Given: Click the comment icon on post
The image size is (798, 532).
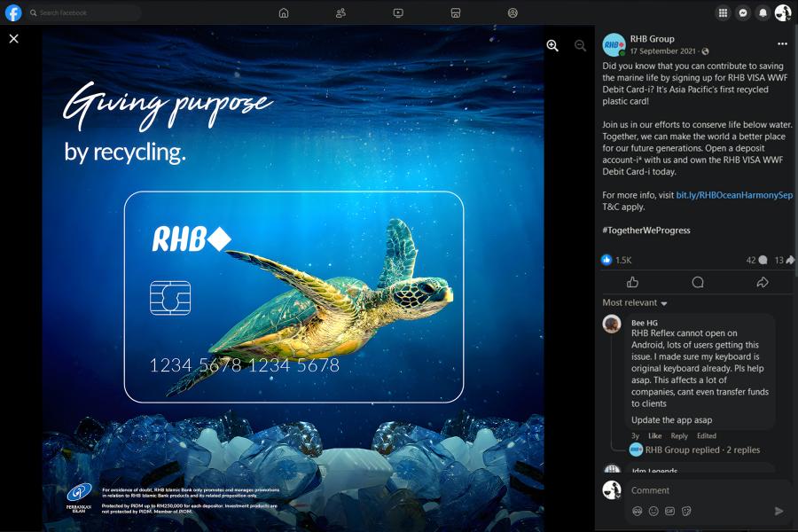Looking at the screenshot, I should tap(697, 282).
